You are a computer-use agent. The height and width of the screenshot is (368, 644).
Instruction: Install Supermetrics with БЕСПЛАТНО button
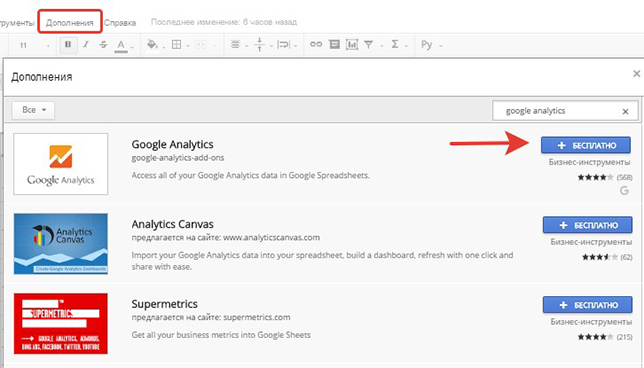[587, 305]
